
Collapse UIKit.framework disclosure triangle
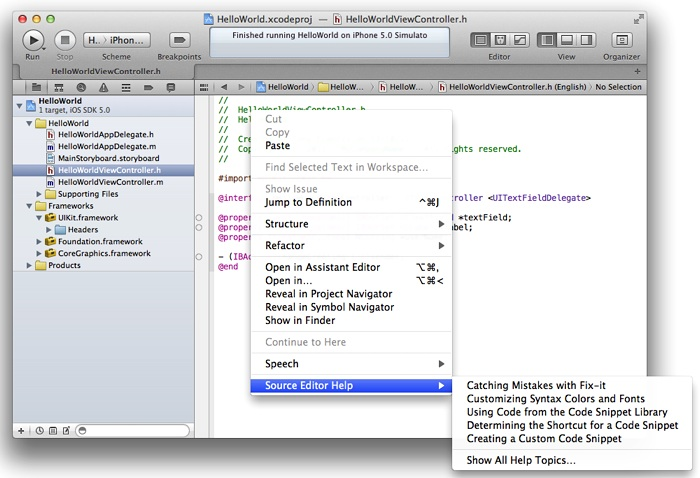point(39,218)
